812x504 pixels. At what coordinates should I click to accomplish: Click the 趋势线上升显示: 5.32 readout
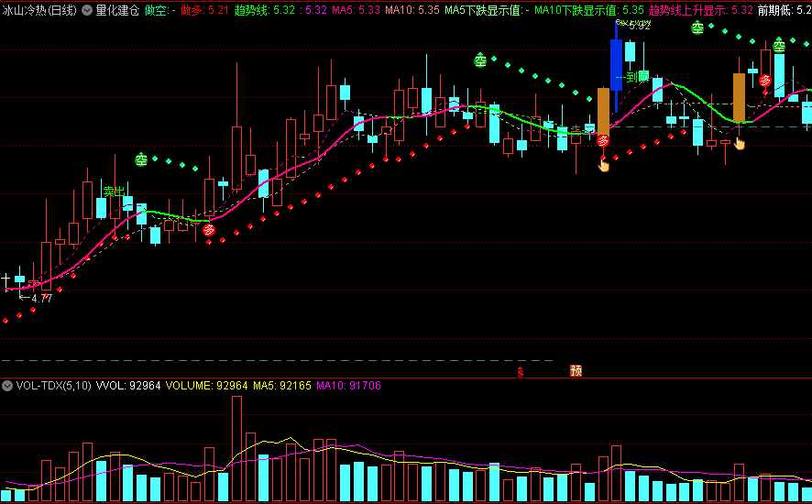point(701,10)
